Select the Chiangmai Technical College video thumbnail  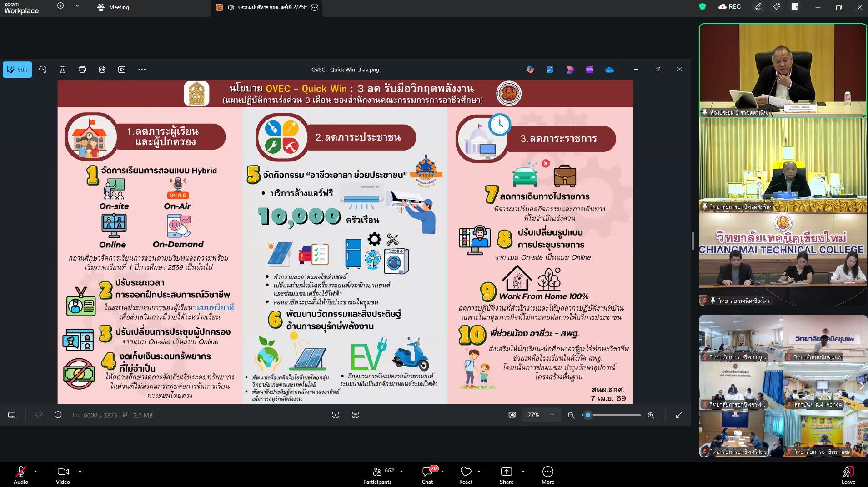coord(783,259)
